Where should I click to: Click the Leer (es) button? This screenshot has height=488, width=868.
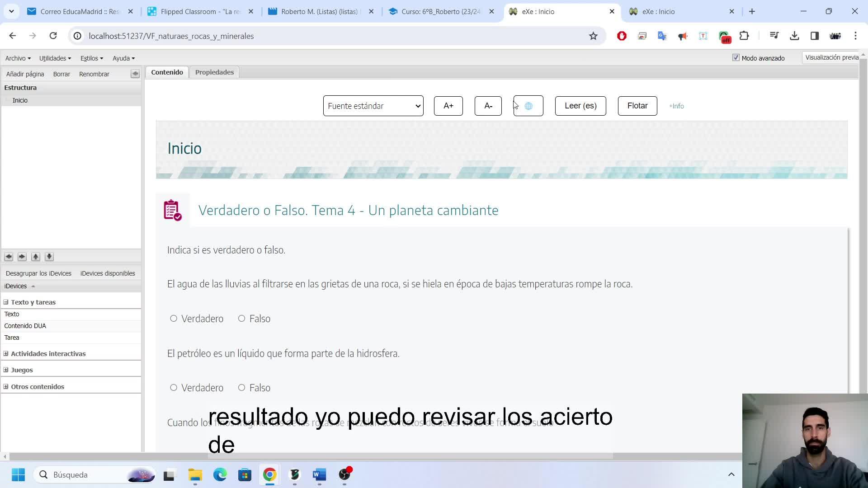pos(580,106)
